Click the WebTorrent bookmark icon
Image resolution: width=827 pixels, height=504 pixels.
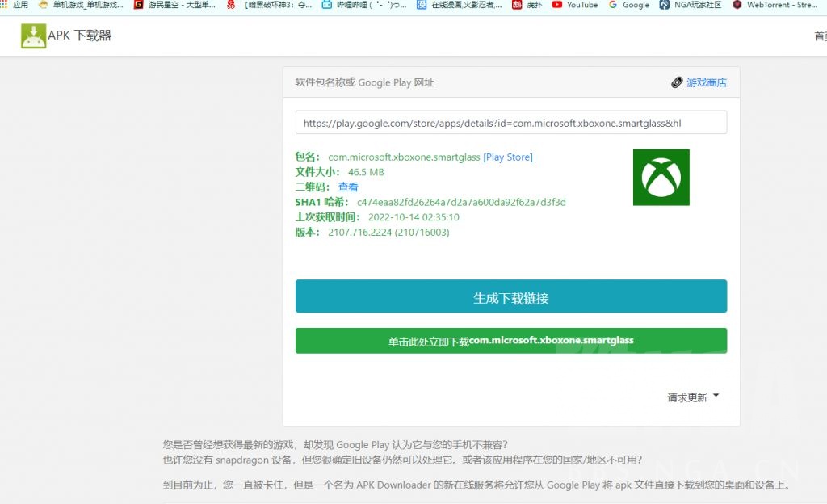coord(736,6)
